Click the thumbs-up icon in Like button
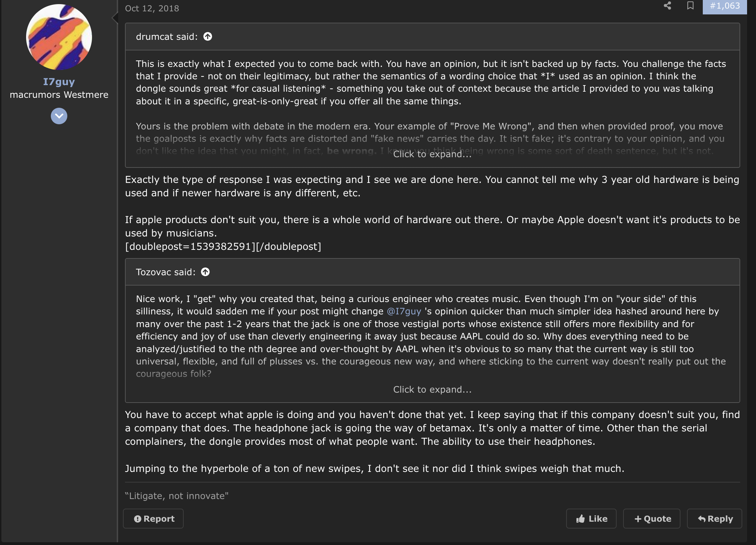This screenshot has height=545, width=756. (581, 519)
